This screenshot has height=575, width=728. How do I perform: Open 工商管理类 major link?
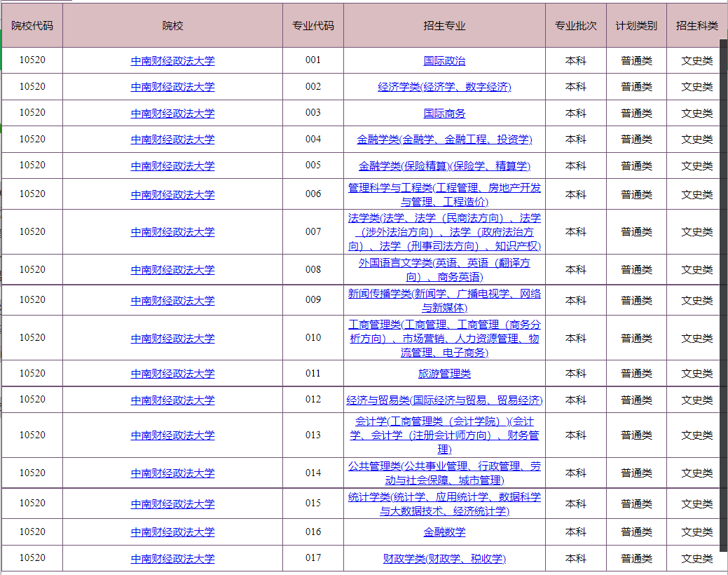point(444,339)
